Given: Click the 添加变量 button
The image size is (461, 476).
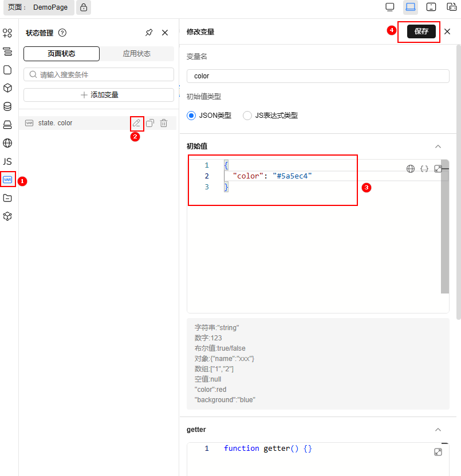Looking at the screenshot, I should (98, 95).
